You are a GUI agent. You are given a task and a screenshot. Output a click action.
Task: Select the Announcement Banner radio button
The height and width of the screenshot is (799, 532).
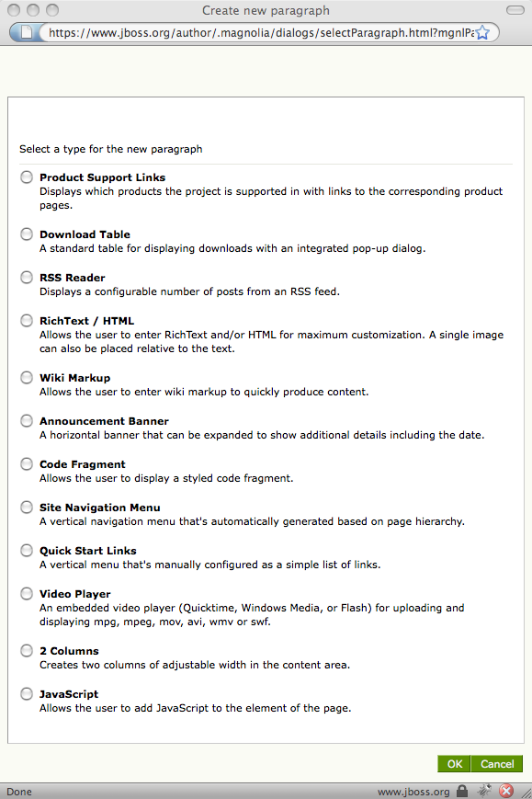point(27,421)
